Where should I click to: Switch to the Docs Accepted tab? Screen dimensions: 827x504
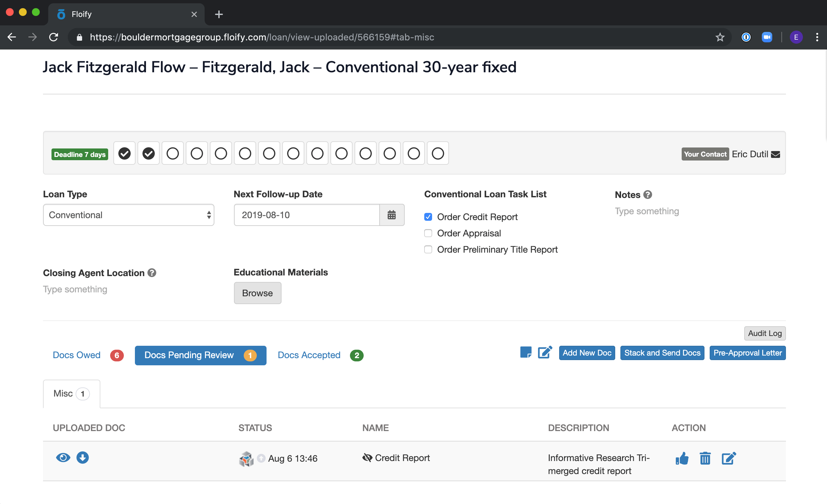point(309,355)
